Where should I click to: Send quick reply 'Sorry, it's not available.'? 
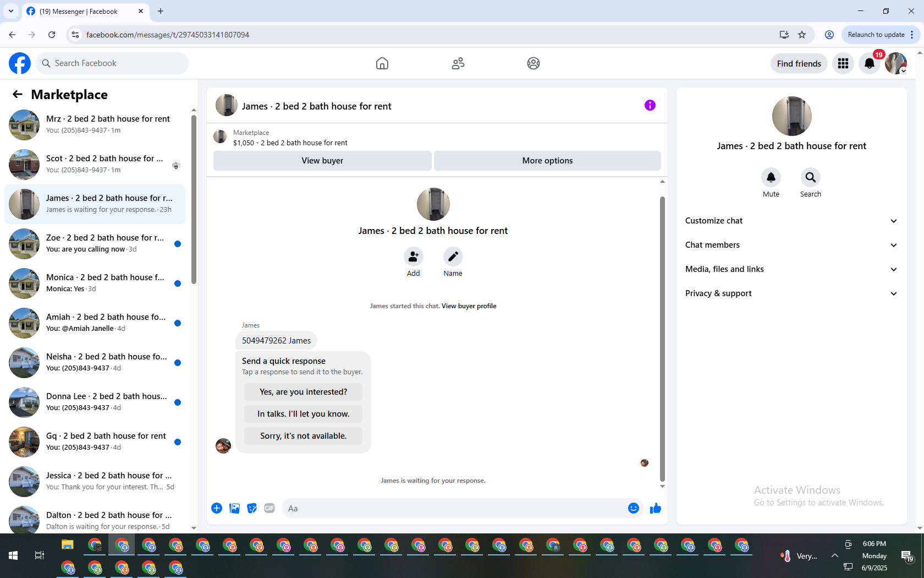pyautogui.click(x=304, y=436)
